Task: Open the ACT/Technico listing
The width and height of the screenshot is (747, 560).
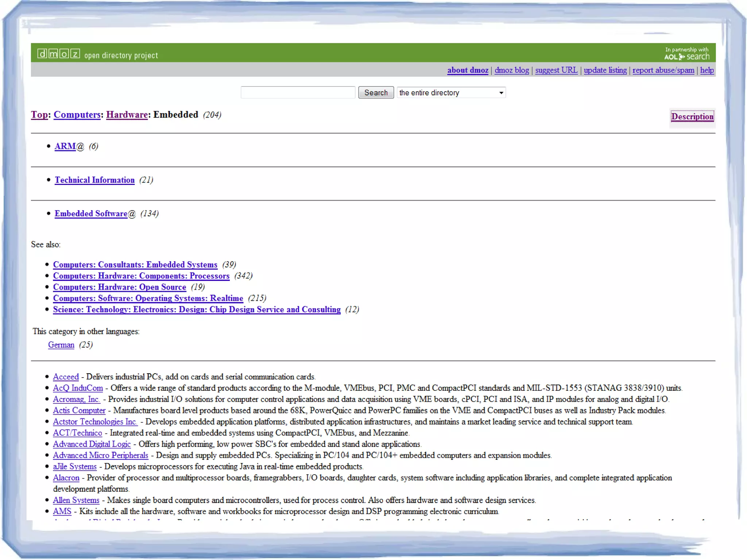Action: tap(77, 433)
